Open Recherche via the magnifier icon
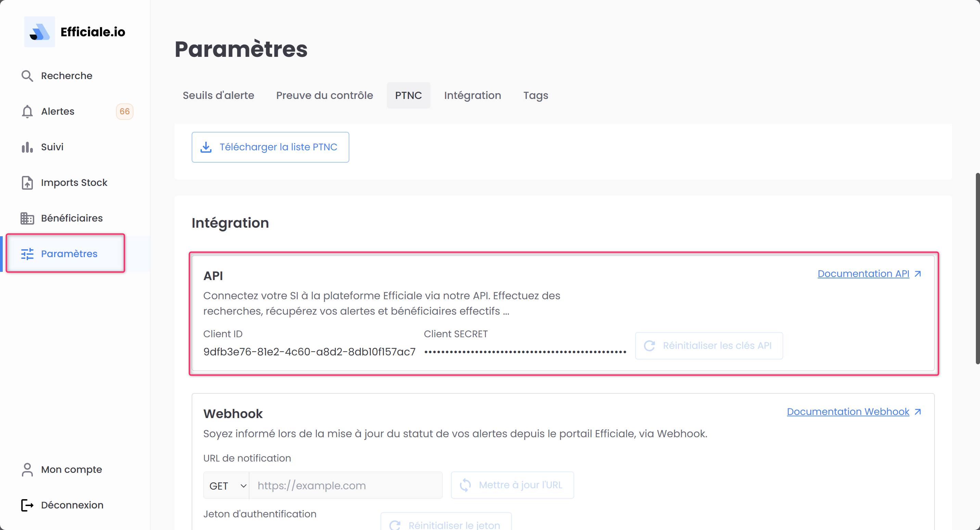Screen dimensions: 980x530 [27, 76]
